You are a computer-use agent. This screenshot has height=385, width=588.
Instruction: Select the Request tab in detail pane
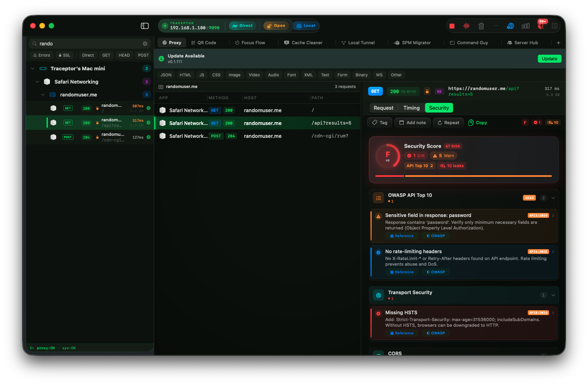383,108
